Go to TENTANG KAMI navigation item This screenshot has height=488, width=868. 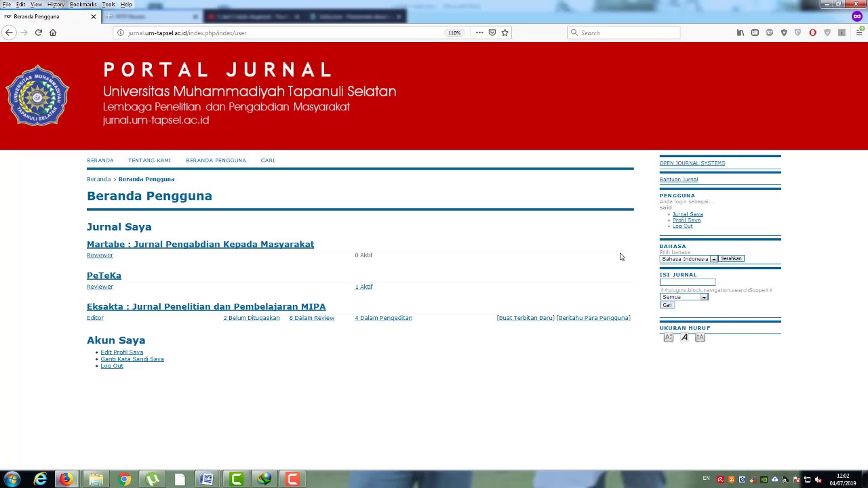click(149, 160)
